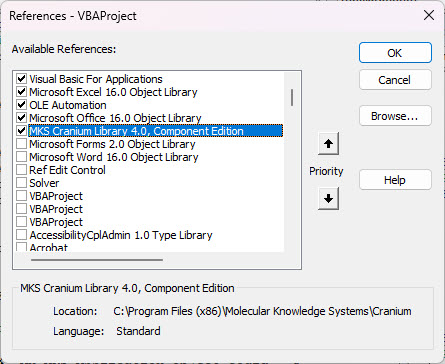Select the Ref Edit Control entry text
Screen dimensions: 445x364
[67, 170]
